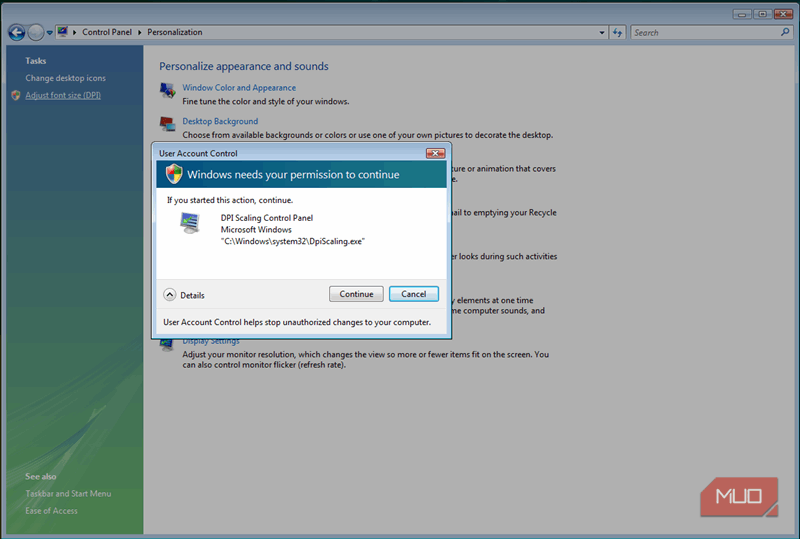Image resolution: width=800 pixels, height=539 pixels.
Task: Click into the Search input field
Action: coord(700,32)
